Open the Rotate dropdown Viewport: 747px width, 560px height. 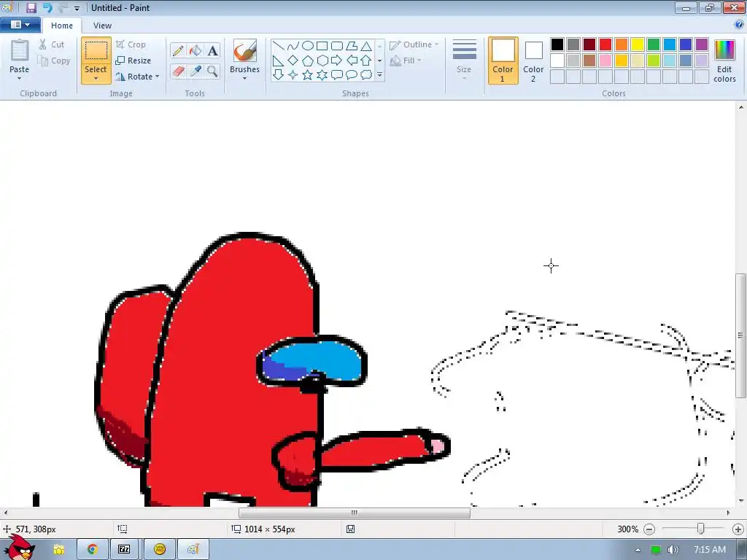point(137,76)
